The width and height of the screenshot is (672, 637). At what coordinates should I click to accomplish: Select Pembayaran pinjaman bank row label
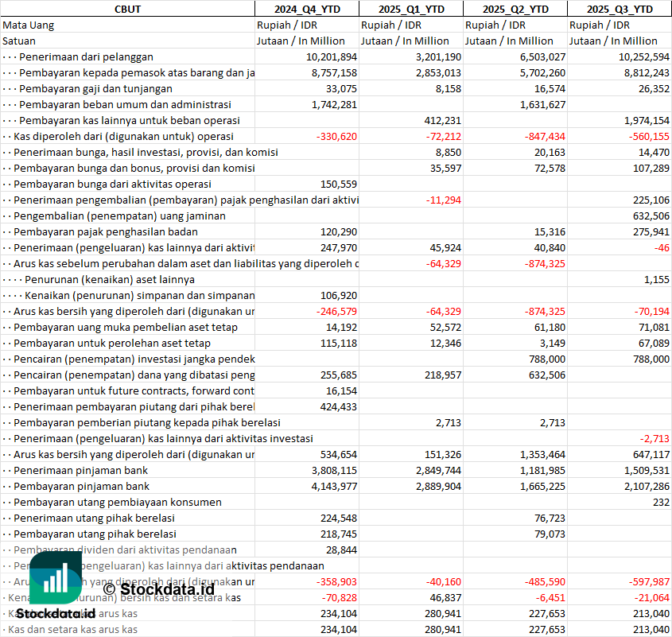point(81,487)
